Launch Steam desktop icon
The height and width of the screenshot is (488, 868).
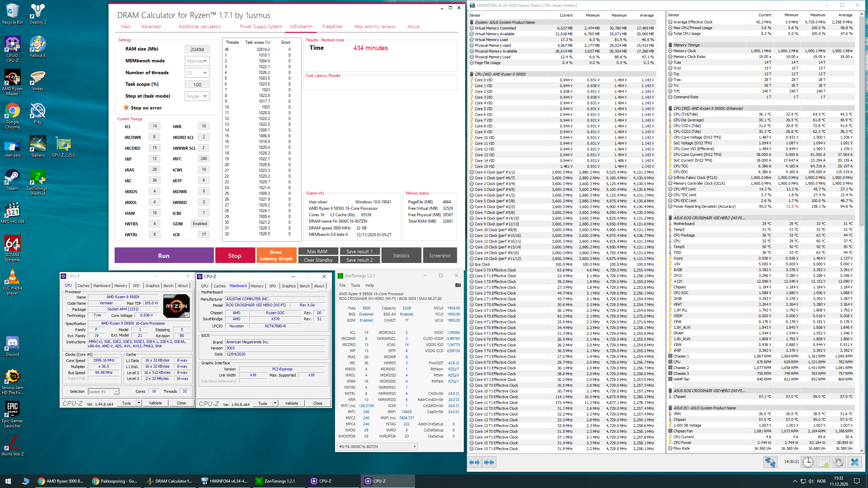click(13, 180)
